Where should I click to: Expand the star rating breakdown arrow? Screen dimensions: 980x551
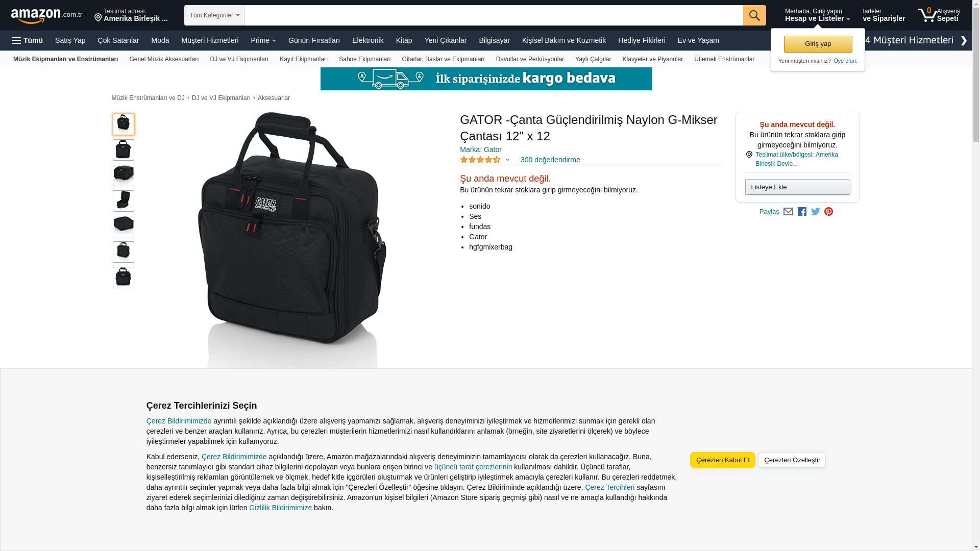507,160
